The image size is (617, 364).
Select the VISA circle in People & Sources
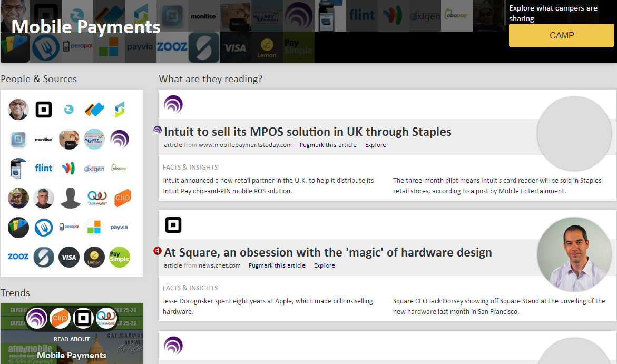click(x=69, y=258)
